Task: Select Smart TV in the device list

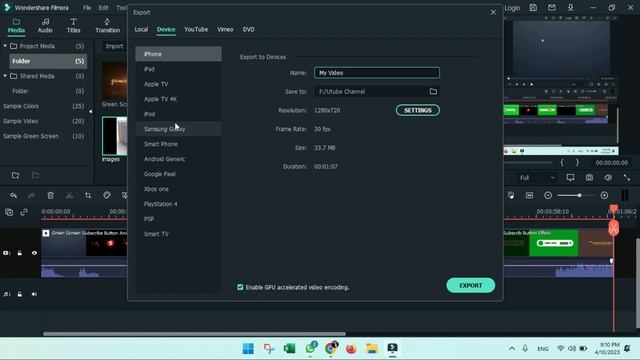Action: [179, 234]
